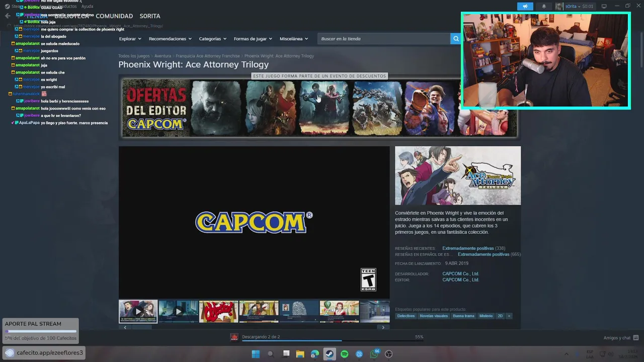Open File Explorer from the taskbar
This screenshot has height=362, width=644.
(x=300, y=354)
